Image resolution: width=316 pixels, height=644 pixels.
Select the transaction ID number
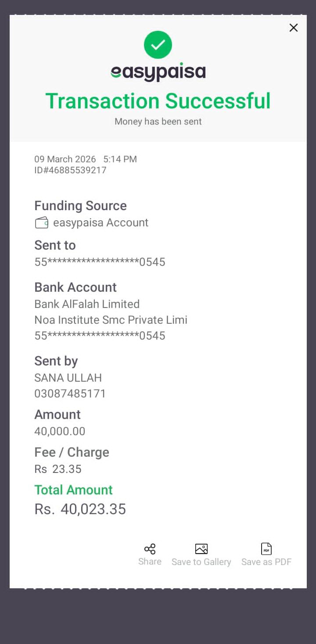[70, 170]
